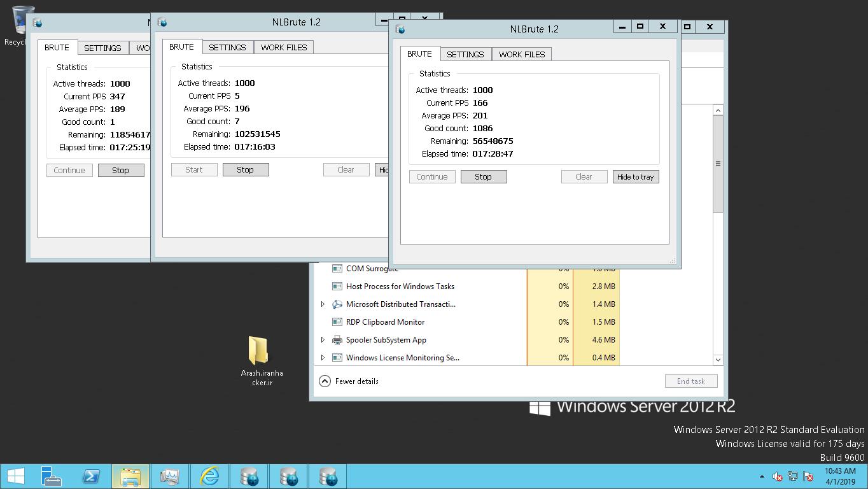Open WORK FILES tab in front NLBrute window
The width and height of the screenshot is (868, 489).
[x=522, y=54]
